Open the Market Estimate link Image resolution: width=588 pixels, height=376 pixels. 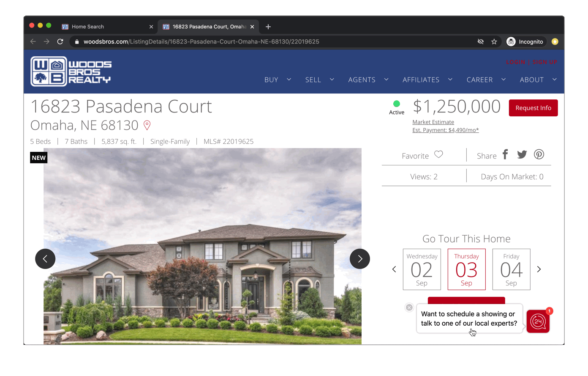point(433,122)
